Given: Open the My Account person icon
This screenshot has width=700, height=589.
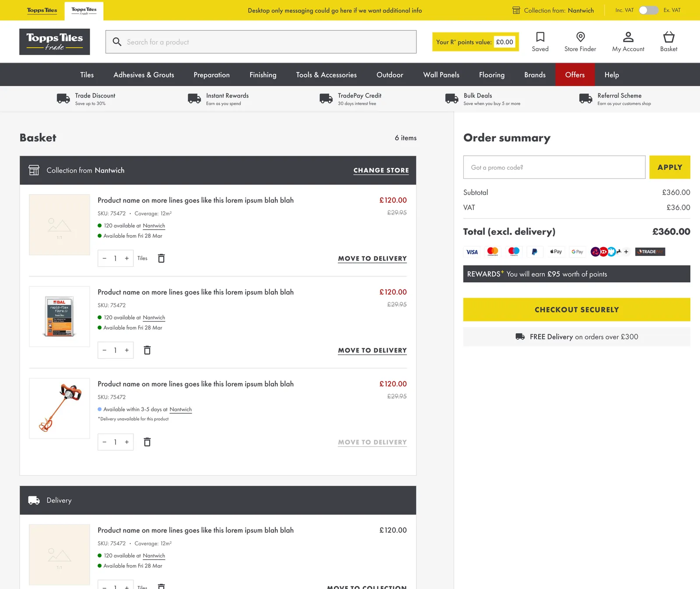Looking at the screenshot, I should [628, 37].
